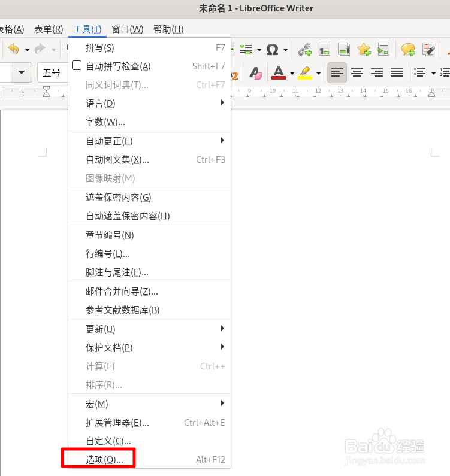Click the Undo arrow icon
The image size is (450, 476).
tap(14, 49)
